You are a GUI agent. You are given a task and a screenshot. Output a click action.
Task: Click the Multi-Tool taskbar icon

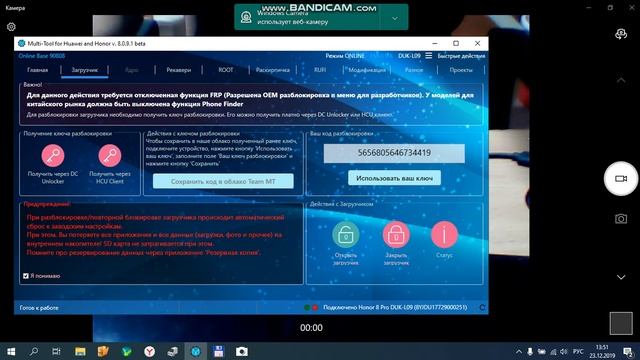[x=196, y=351]
